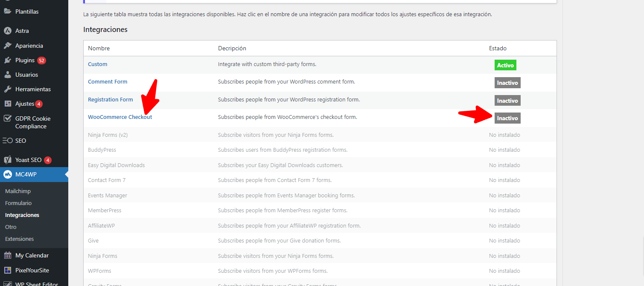Click the MC4WP Mailchimp icon
This screenshot has height=286, width=644.
click(7, 174)
